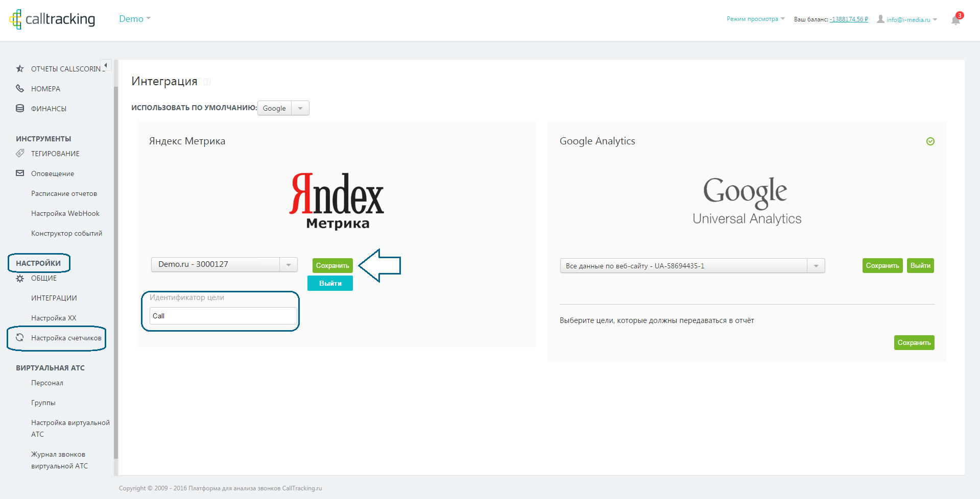Open the Demo.ru - 3000127 counter dropdown
Image resolution: width=980 pixels, height=499 pixels.
tap(224, 264)
